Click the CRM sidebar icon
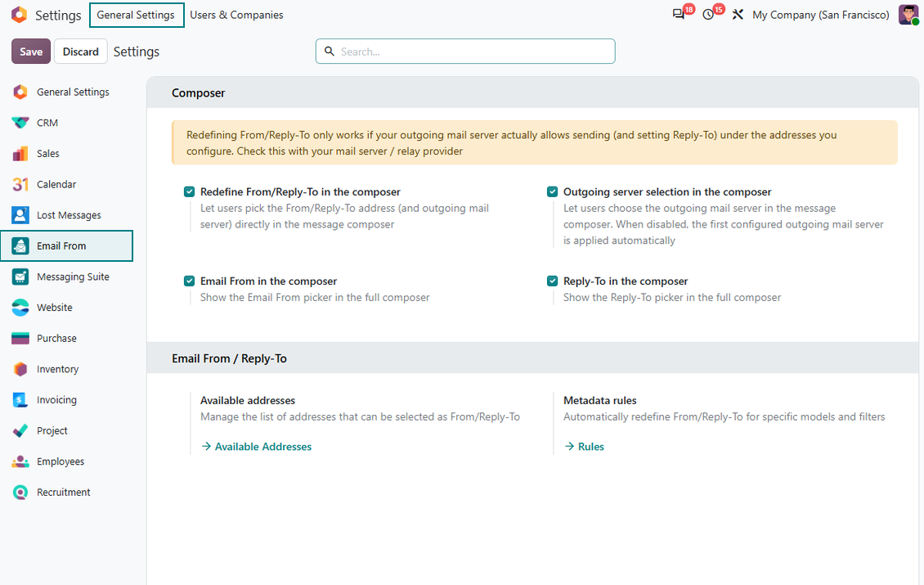The width and height of the screenshot is (924, 585). [x=20, y=123]
